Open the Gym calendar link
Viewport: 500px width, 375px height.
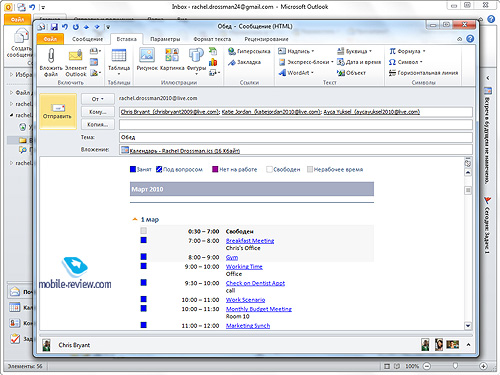(x=232, y=257)
